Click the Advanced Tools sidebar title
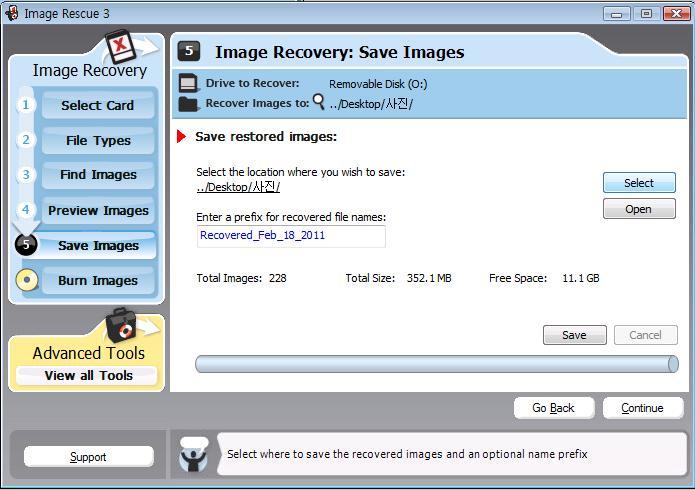This screenshot has width=695, height=490. 89,353
